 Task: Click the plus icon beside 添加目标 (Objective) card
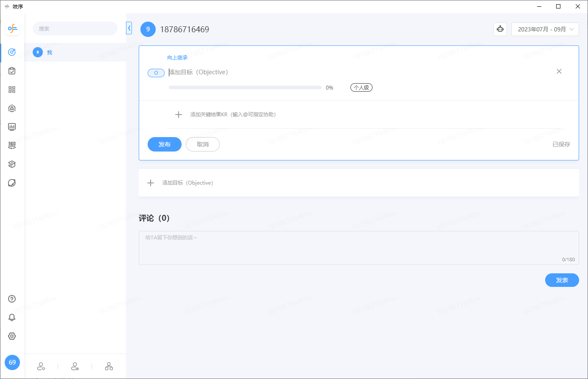point(151,183)
